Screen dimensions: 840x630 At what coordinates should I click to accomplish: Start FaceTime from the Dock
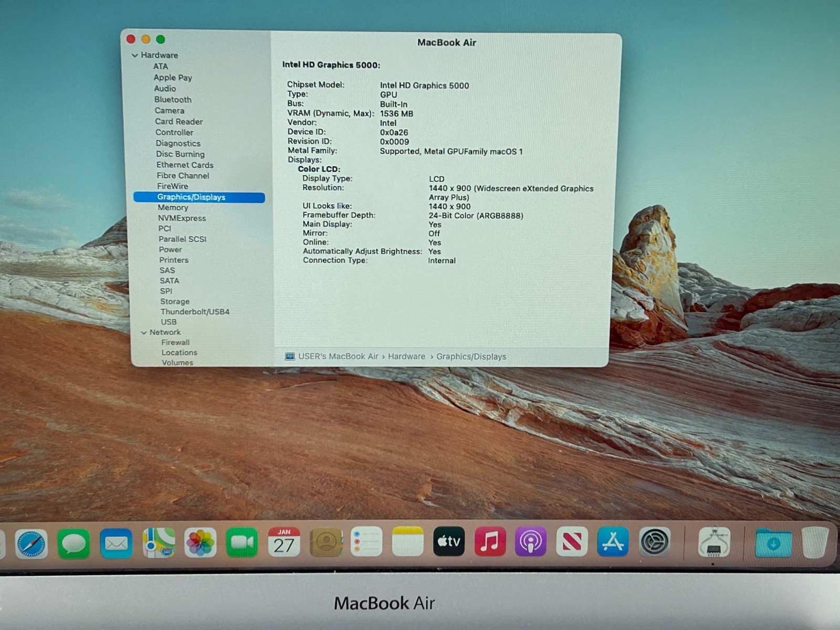(x=242, y=542)
